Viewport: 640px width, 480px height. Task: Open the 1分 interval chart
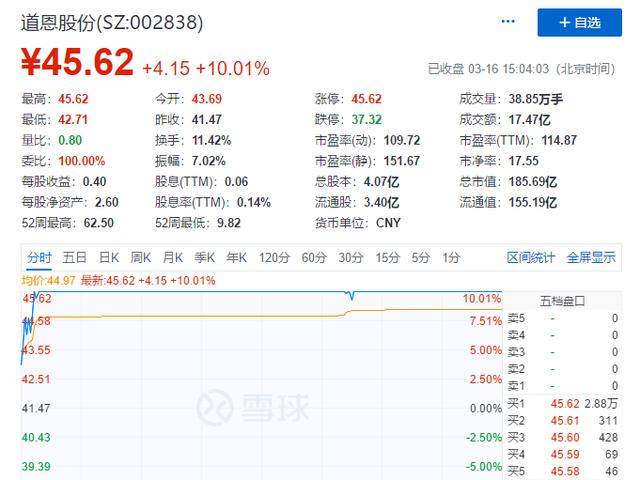point(451,257)
